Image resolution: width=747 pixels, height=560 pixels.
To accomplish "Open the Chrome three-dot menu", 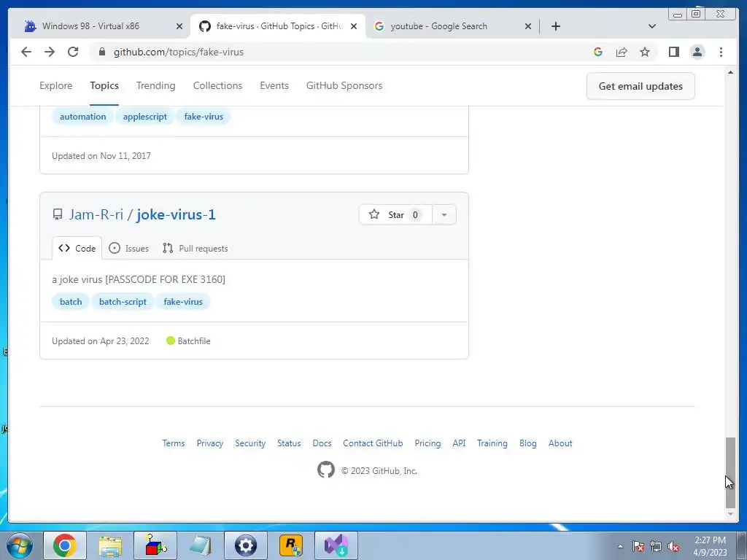I will (x=721, y=52).
